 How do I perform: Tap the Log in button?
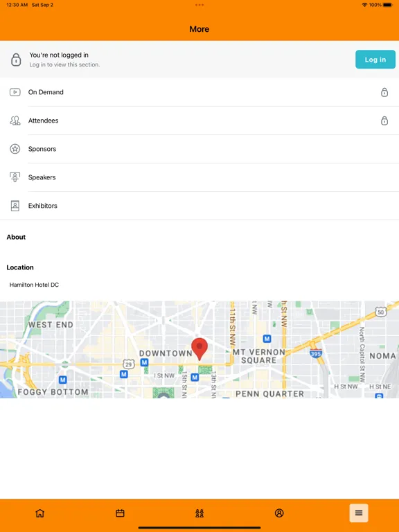click(x=375, y=60)
